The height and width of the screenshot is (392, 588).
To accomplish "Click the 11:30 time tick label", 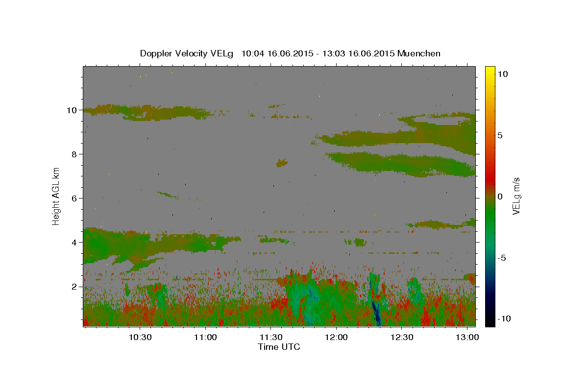I will 271,338.
